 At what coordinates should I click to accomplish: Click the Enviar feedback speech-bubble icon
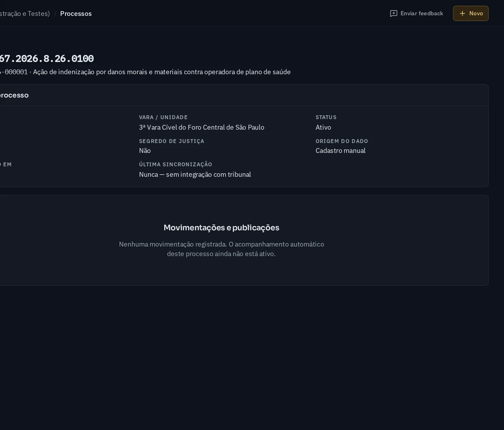(394, 13)
